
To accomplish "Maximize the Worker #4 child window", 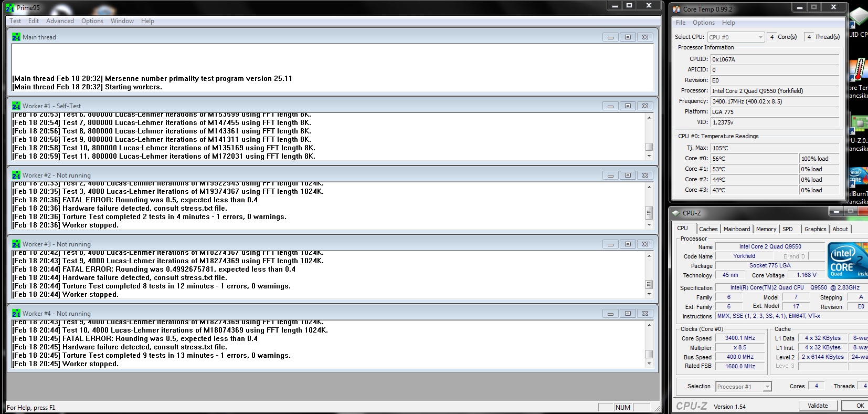I will click(628, 314).
